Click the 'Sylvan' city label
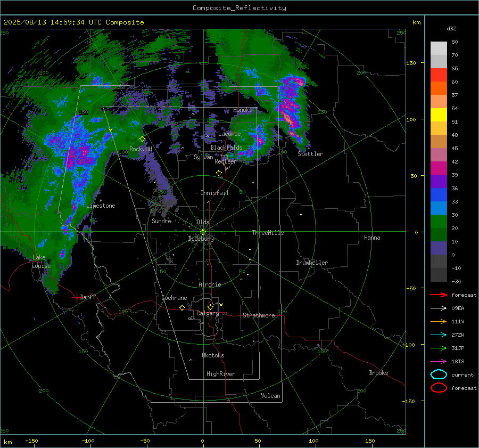The height and width of the screenshot is (448, 479). (203, 157)
